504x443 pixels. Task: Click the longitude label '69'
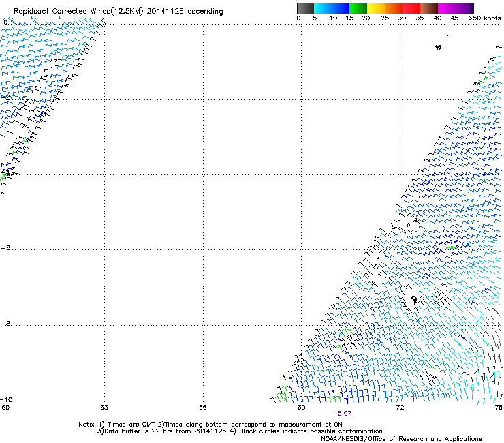(301, 408)
